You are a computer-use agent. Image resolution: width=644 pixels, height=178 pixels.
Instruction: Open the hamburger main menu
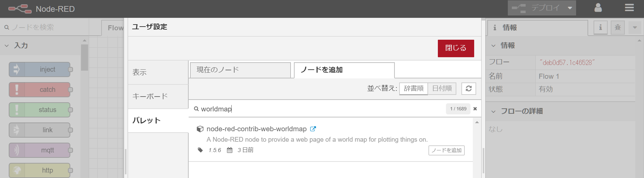tap(629, 8)
